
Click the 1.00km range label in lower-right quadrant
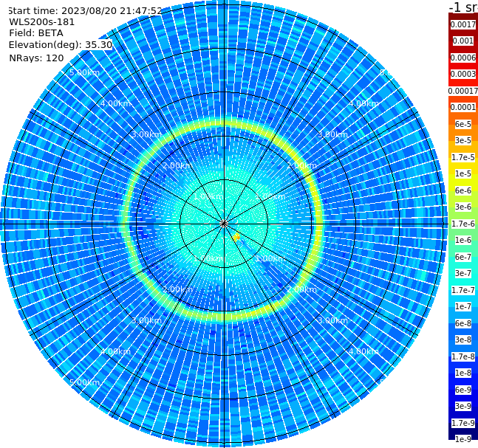pos(270,258)
